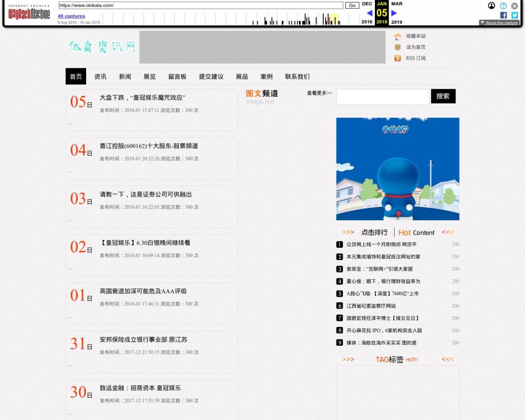Open hot item 7 国君宏观任泽平博士

pos(383,318)
